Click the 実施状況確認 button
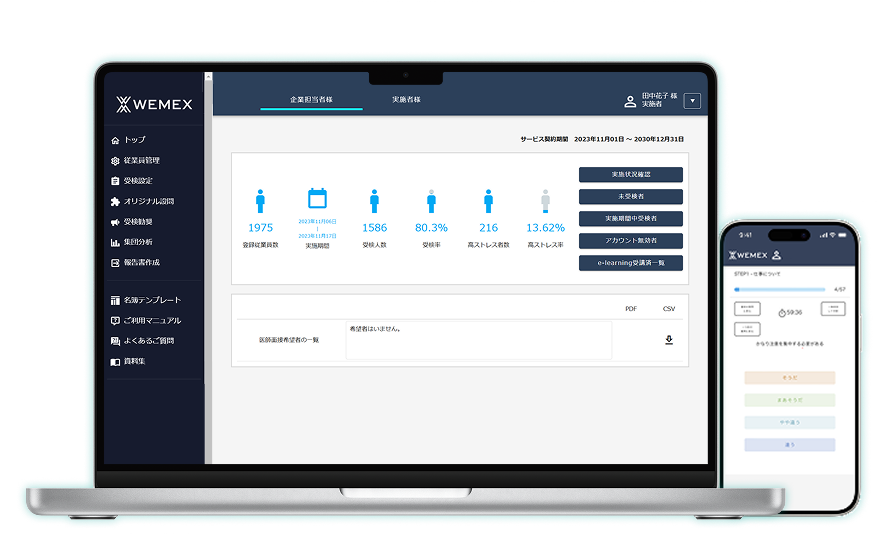 630,175
